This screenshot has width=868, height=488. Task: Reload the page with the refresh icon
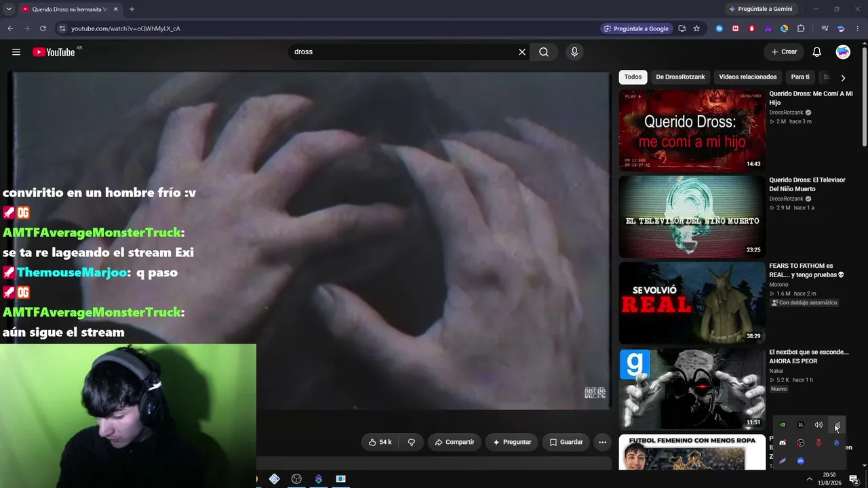pyautogui.click(x=43, y=28)
